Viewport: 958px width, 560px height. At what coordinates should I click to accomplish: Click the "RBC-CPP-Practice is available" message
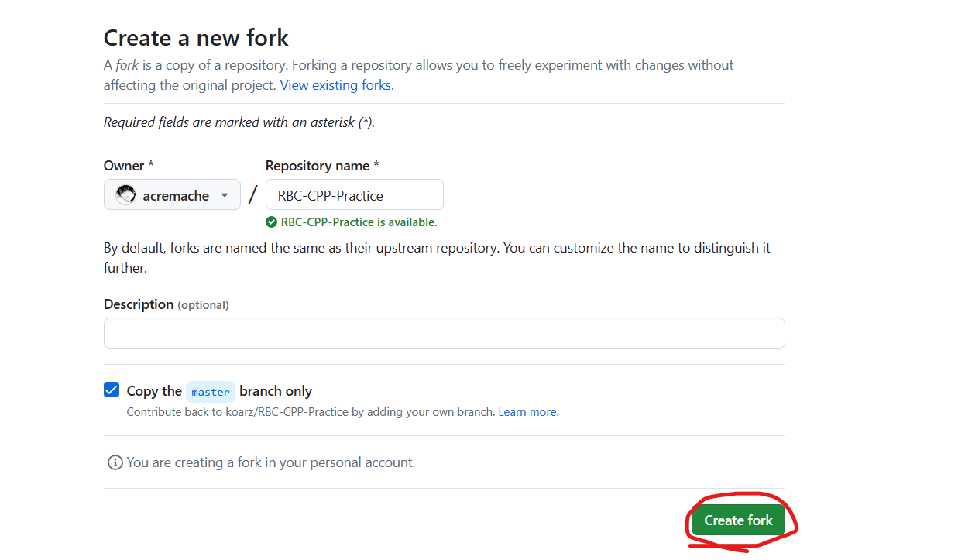click(359, 222)
